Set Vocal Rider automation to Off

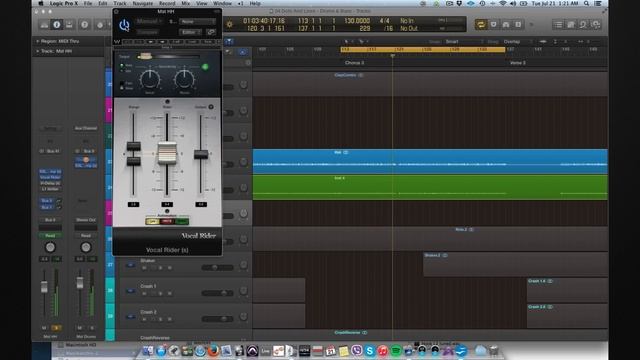pos(152,221)
